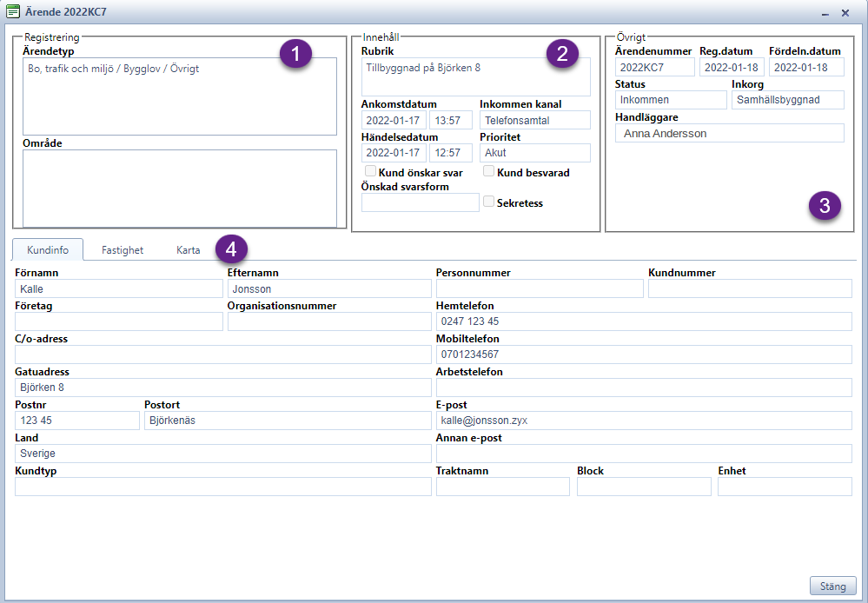Click the Rubrik field
The width and height of the screenshot is (868, 603).
(x=476, y=77)
